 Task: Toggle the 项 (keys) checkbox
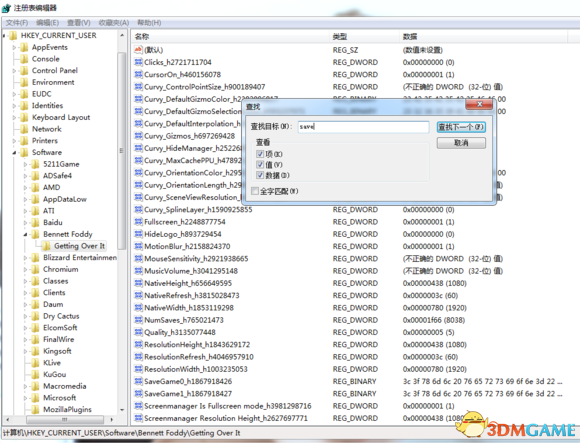[x=260, y=154]
